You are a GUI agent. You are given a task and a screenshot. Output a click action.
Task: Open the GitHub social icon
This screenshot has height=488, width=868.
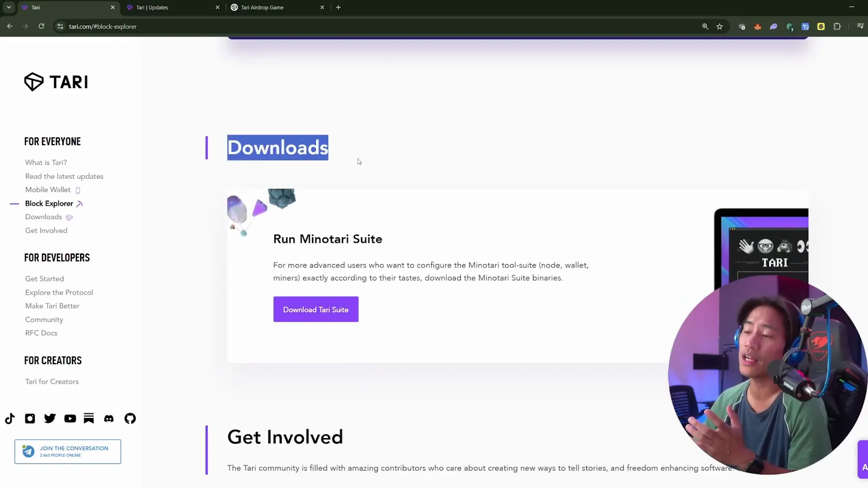(130, 418)
